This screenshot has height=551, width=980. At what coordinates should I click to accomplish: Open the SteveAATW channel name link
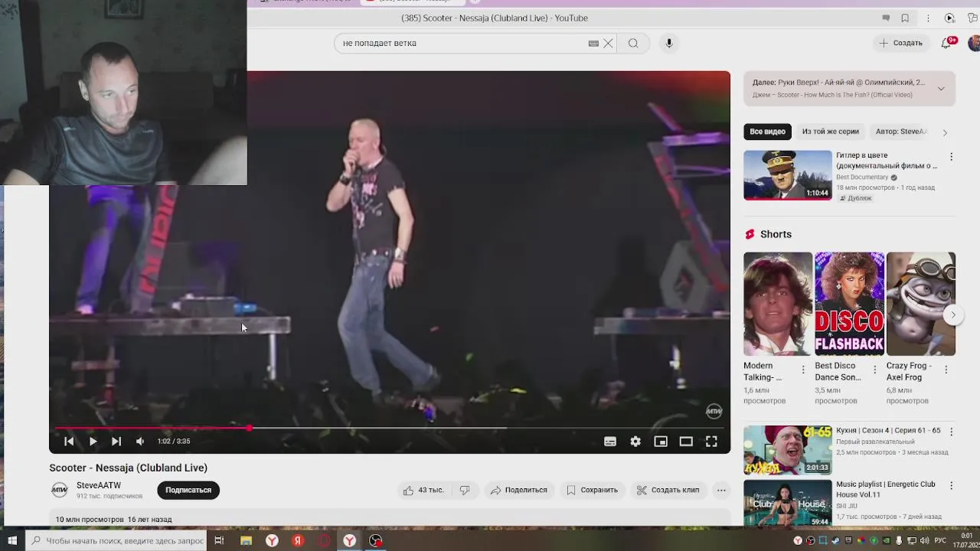click(x=99, y=485)
